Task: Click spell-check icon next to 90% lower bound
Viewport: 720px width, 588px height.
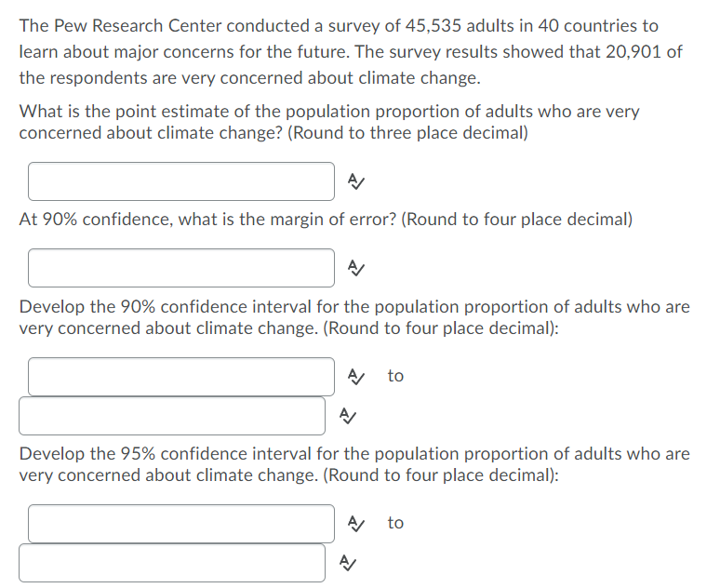Action: (x=355, y=376)
